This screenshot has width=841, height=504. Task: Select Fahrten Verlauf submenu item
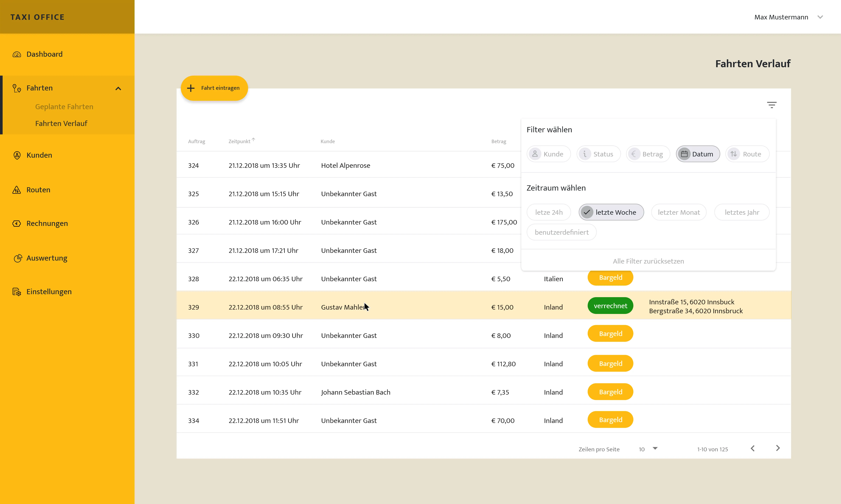(61, 124)
